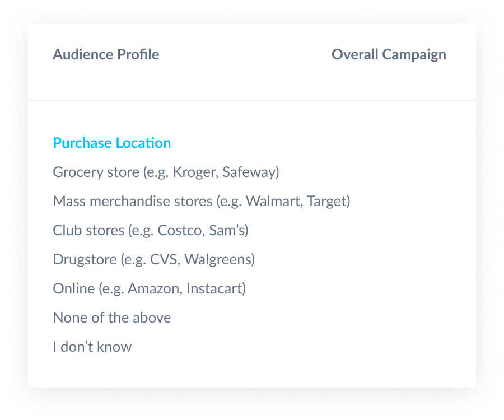The image size is (504, 420).
Task: Select the Purchase Location section title
Action: [112, 143]
